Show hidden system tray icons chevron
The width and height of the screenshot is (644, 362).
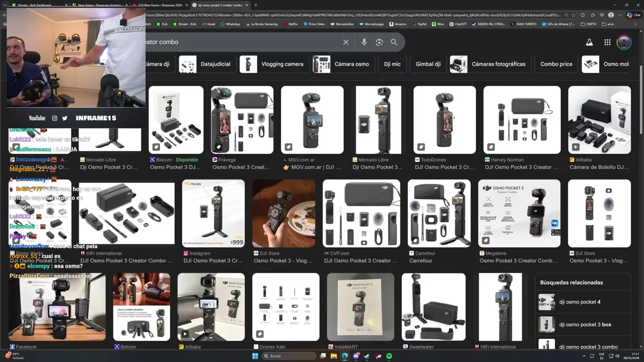click(585, 356)
